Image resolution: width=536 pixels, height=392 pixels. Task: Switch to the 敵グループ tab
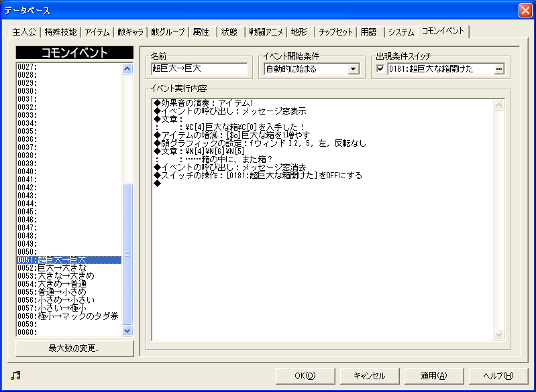(168, 32)
